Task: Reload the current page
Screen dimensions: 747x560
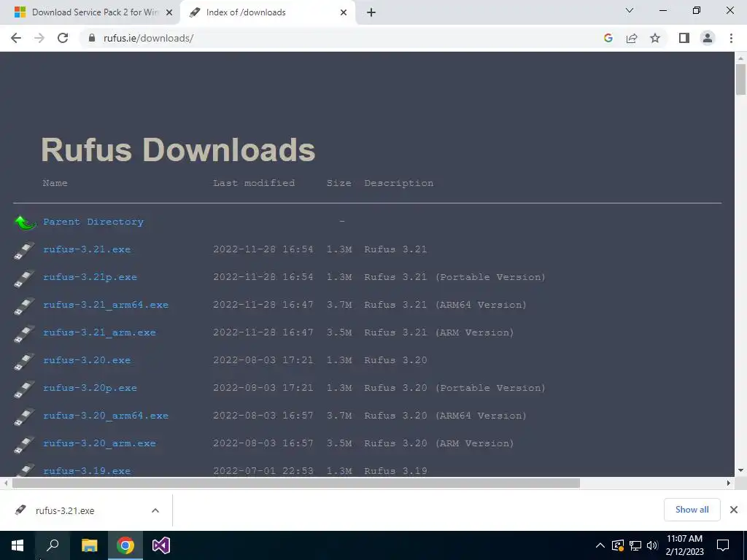Action: 63,38
